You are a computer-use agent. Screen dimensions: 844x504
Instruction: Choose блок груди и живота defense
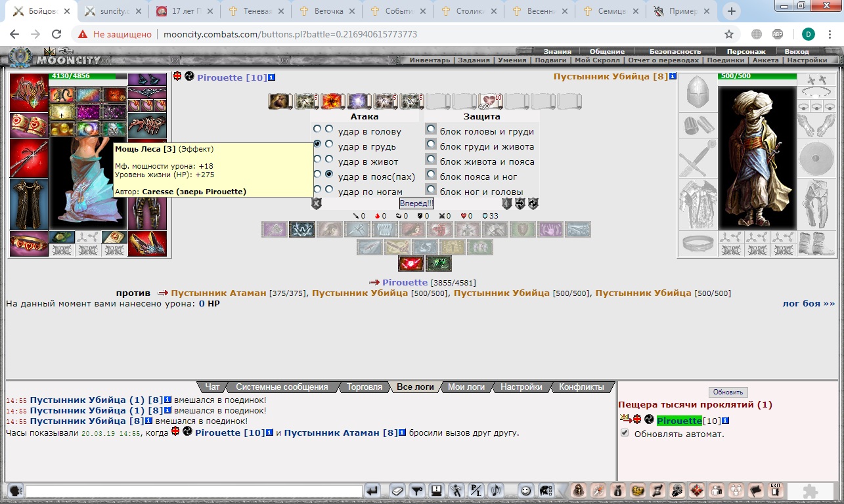pyautogui.click(x=431, y=144)
